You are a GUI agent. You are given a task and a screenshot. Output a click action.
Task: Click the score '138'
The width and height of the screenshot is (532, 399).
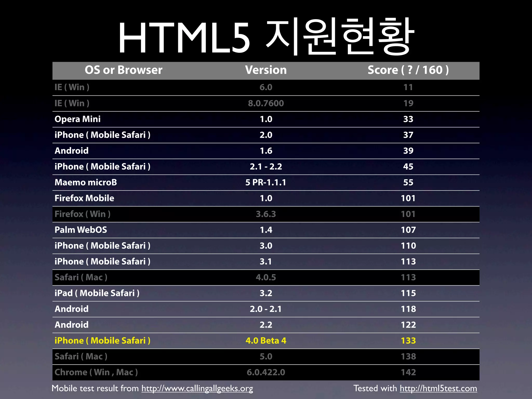click(x=408, y=356)
